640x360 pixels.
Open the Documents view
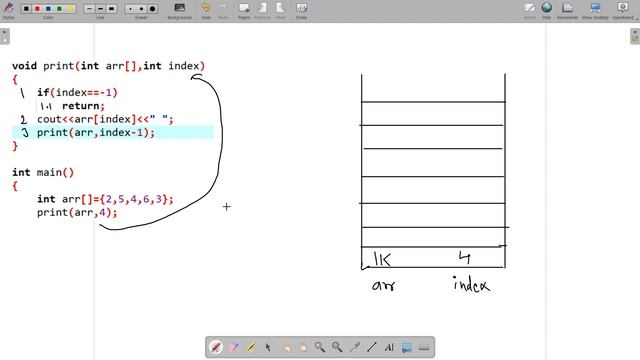pyautogui.click(x=567, y=10)
